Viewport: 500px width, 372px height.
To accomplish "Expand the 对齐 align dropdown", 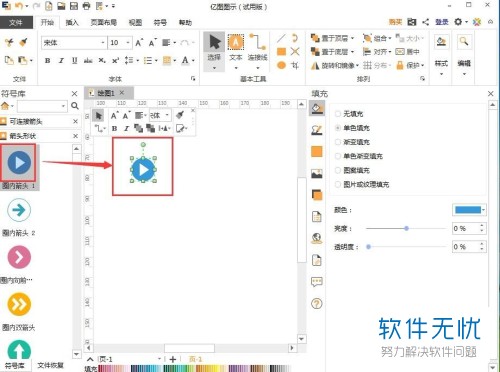I will point(390,52).
